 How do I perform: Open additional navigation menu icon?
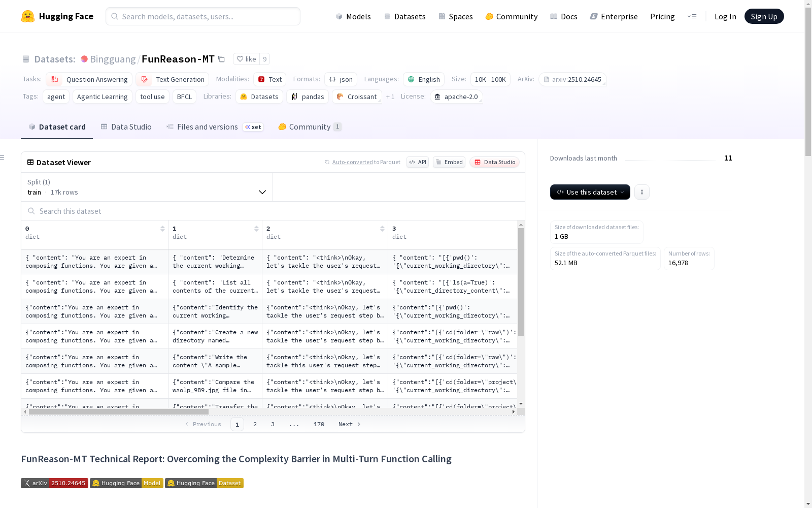[x=692, y=16]
